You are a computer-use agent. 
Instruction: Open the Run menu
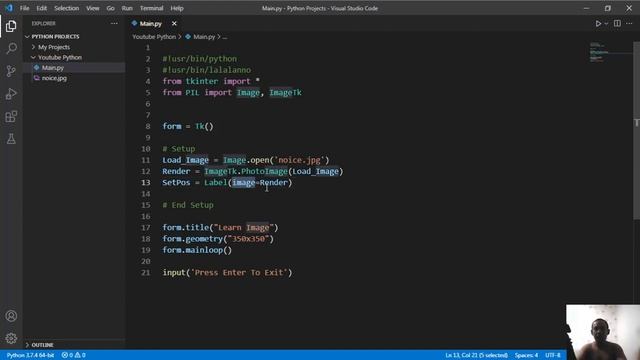[x=127, y=8]
